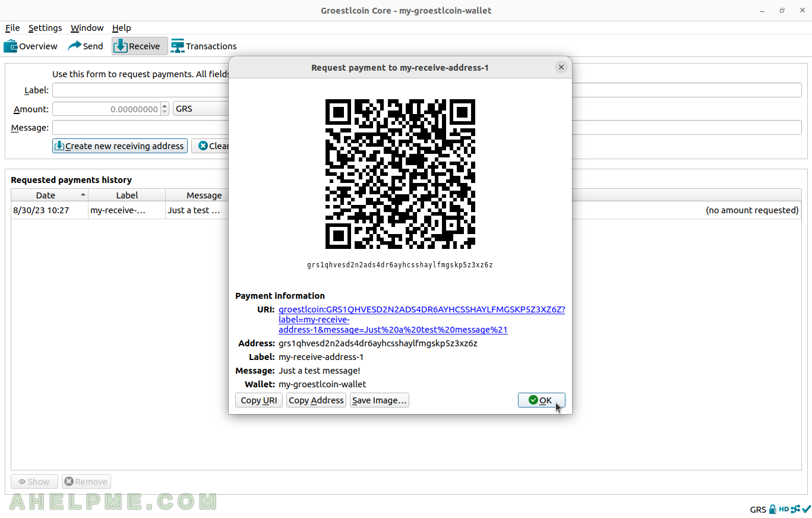Select the Receive toolbar button
This screenshot has height=518, width=812.
(140, 46)
